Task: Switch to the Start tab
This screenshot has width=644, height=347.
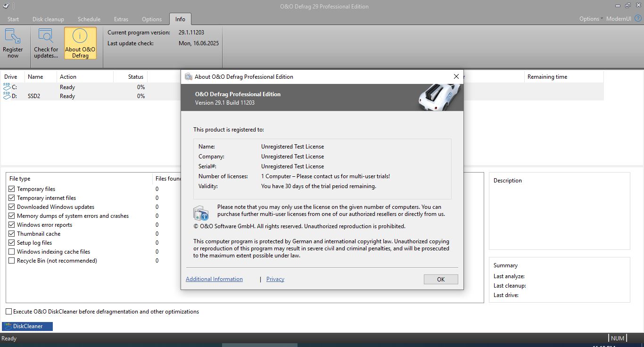Action: [13, 19]
